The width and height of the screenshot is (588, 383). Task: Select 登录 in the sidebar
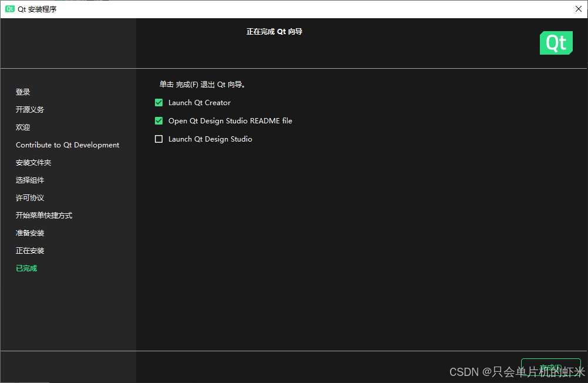point(22,92)
